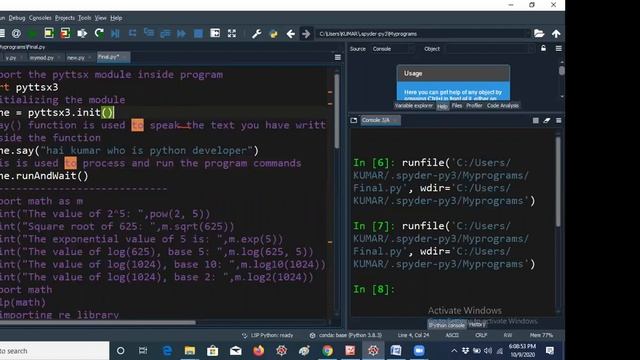Select the Console 1/A tab
Viewport: 640px width, 360px height.
pyautogui.click(x=379, y=120)
